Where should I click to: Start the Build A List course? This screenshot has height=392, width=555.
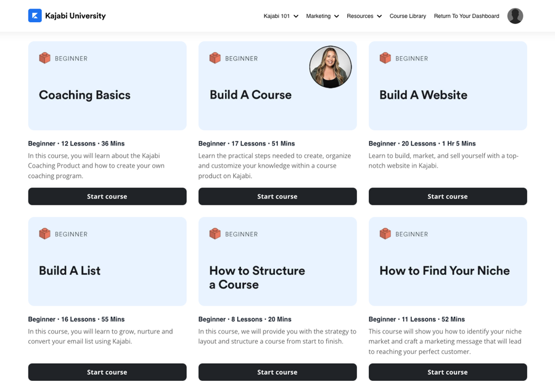pyautogui.click(x=107, y=372)
